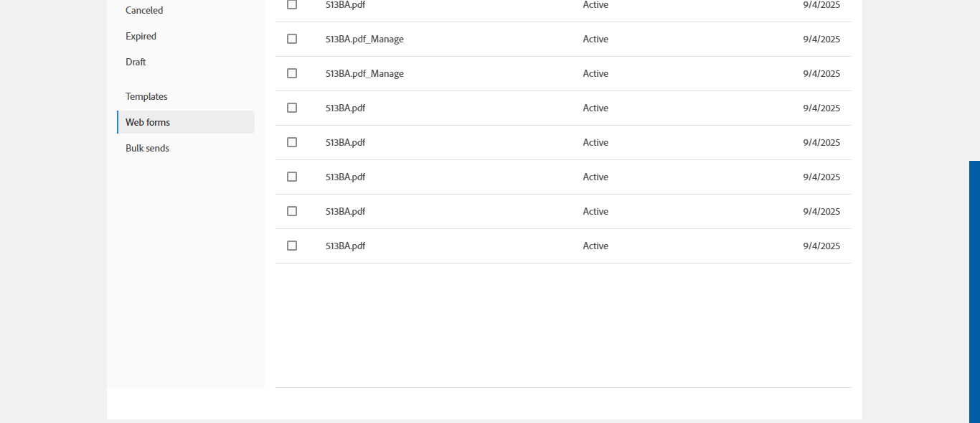Click the 9/4/2025 date in the last row
The image size is (980, 423).
[x=821, y=246]
